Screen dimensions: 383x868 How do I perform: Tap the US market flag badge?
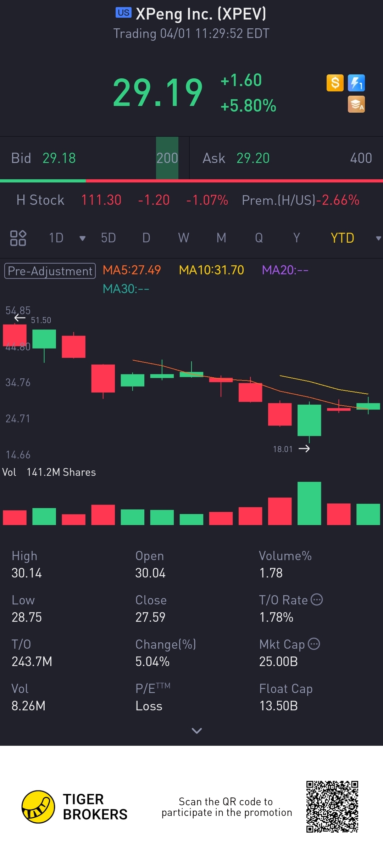pos(123,13)
